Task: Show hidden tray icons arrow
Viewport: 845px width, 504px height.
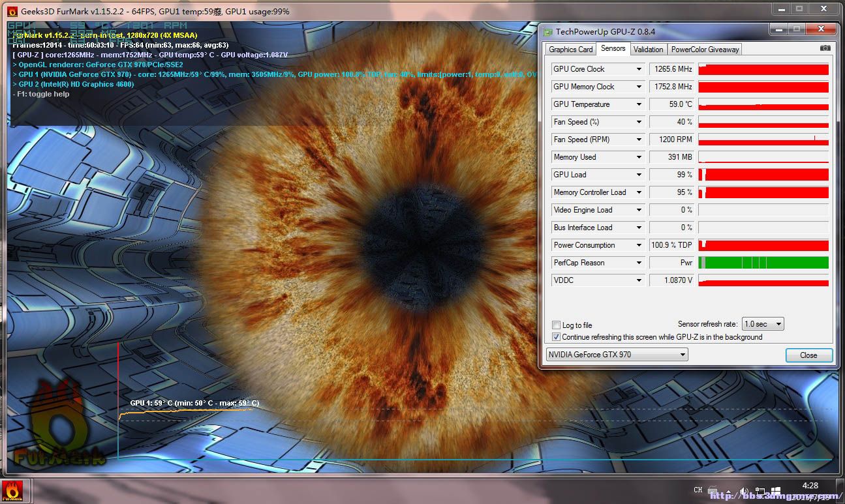Action: click(x=729, y=490)
